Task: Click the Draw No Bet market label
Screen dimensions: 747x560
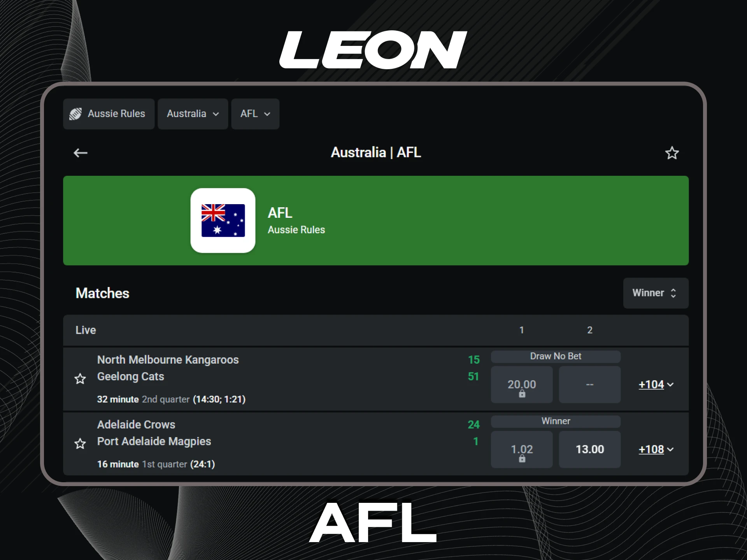Action: click(x=556, y=356)
